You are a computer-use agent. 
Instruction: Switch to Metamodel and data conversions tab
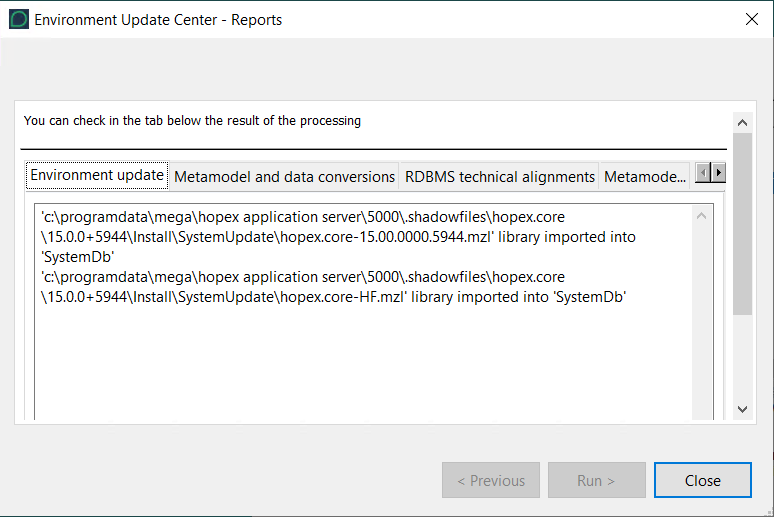[x=284, y=177]
